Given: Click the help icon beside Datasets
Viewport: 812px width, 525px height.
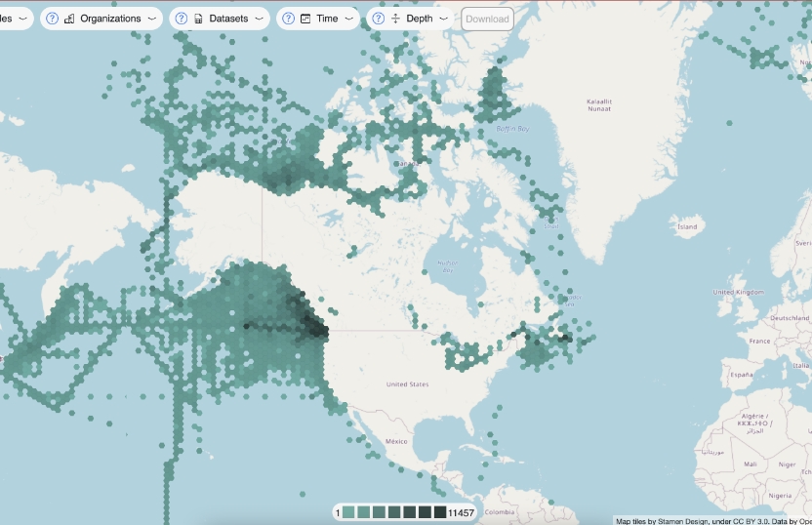Looking at the screenshot, I should click(x=182, y=19).
